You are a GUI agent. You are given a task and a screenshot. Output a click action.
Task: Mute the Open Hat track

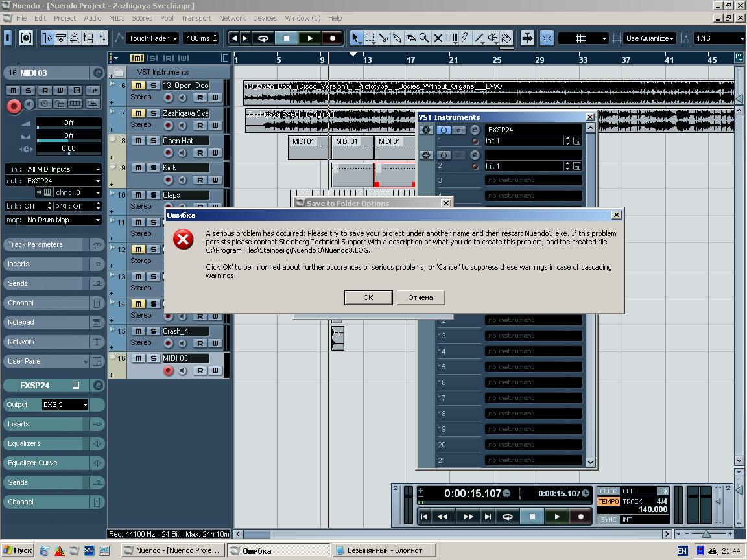coord(138,141)
